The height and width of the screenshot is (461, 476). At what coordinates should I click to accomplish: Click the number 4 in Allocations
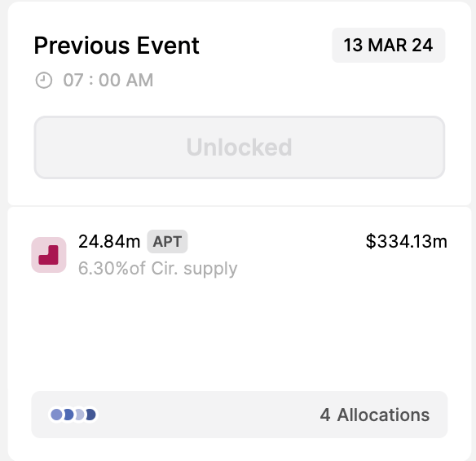[325, 415]
